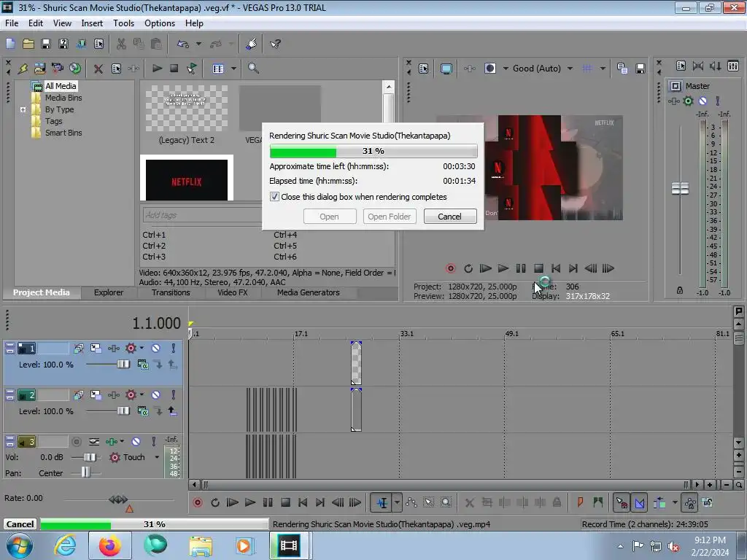This screenshot has height=560, width=747.
Task: Open Track 1 Track FX dropdown arrow
Action: [142, 348]
